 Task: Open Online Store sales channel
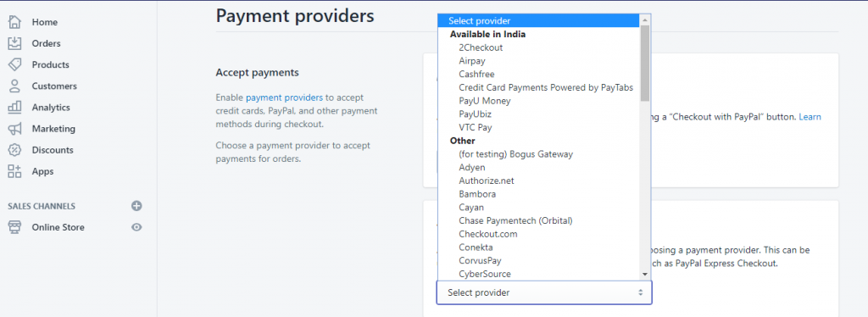(58, 227)
